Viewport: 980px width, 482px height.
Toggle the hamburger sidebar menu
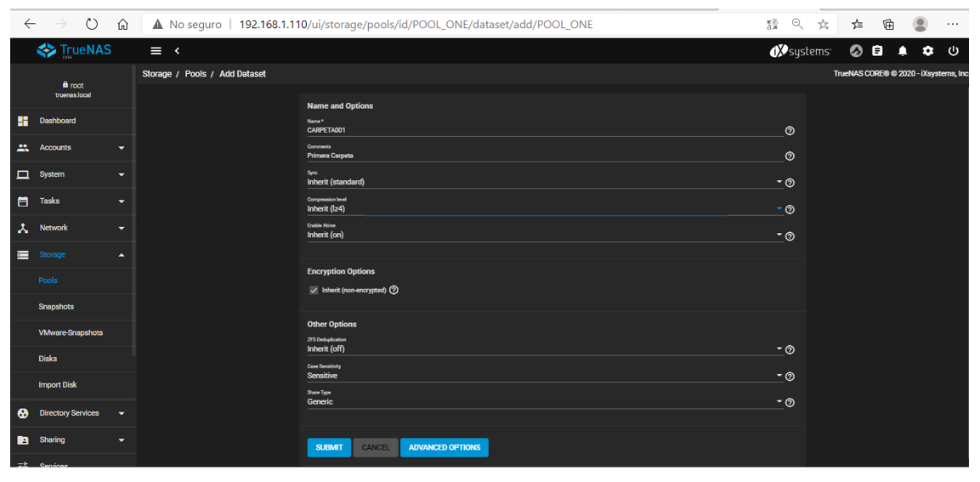coord(156,51)
